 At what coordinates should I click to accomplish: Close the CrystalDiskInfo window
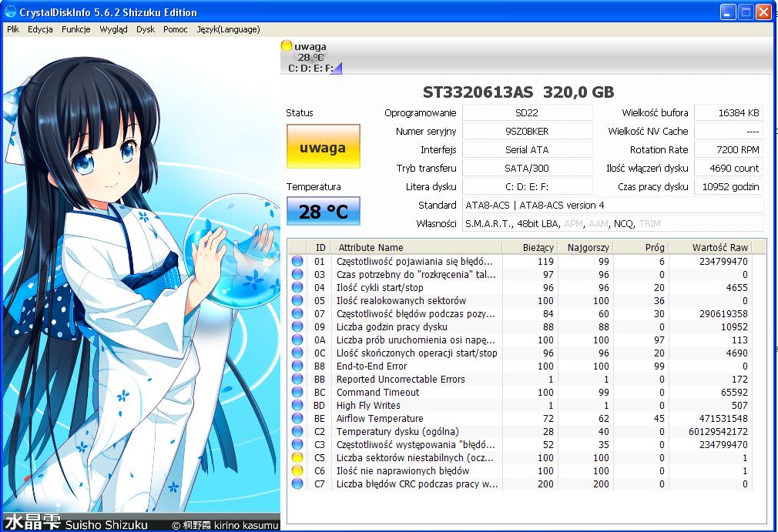(x=763, y=12)
